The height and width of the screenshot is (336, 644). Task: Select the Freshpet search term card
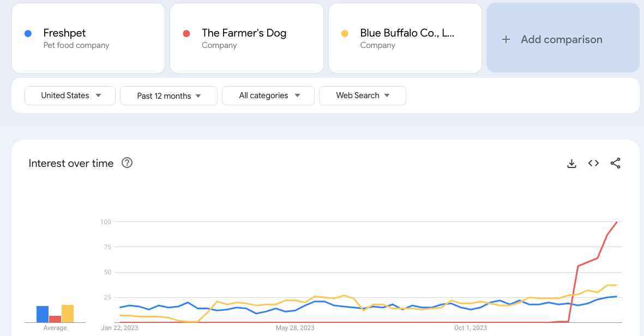tap(88, 38)
